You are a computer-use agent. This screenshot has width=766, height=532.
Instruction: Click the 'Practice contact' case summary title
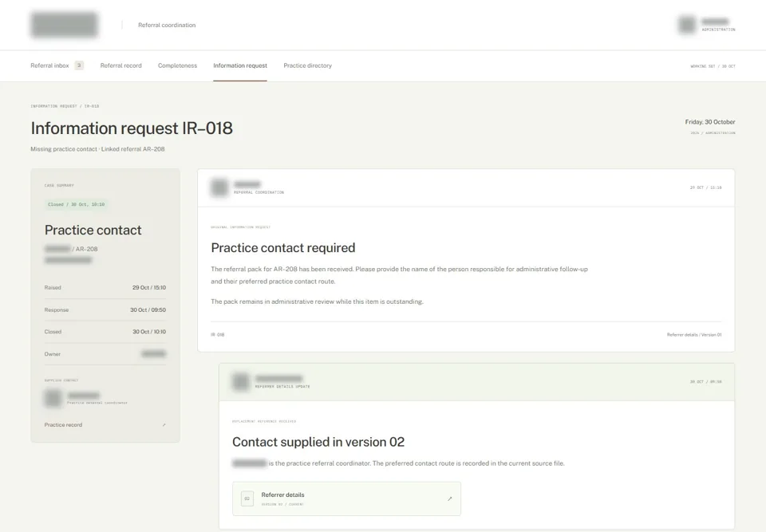coord(93,230)
